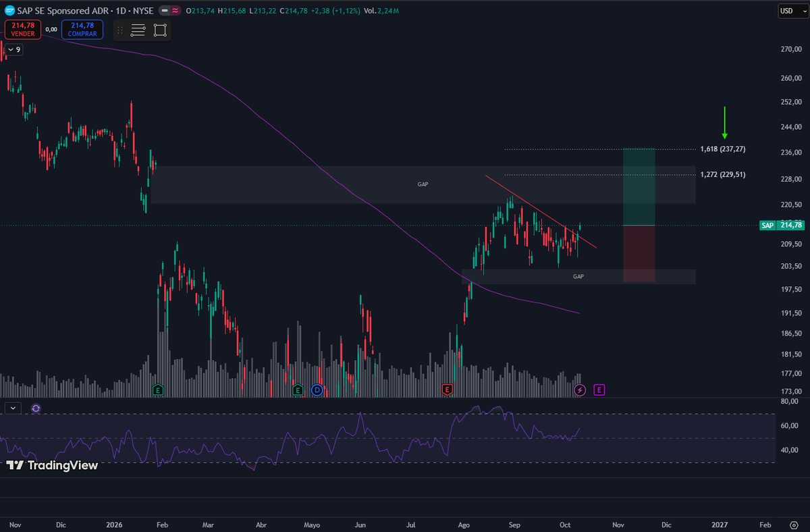Click Jul on the time axis

click(411, 525)
